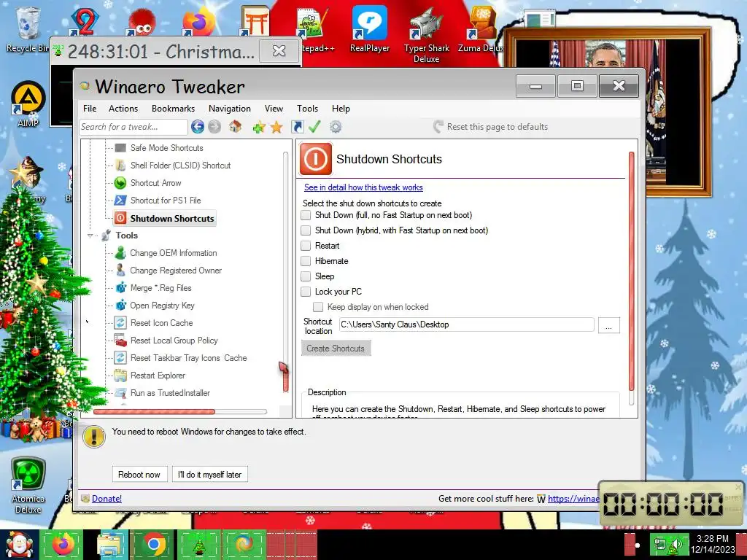The height and width of the screenshot is (560, 747).
Task: Select Run as TrustedInstaller tree item
Action: tap(171, 393)
